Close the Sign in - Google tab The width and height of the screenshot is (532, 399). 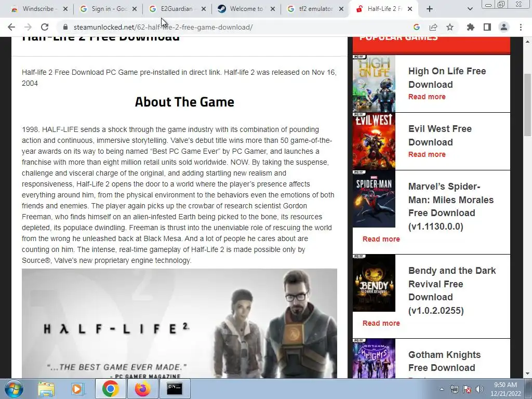pos(135,9)
